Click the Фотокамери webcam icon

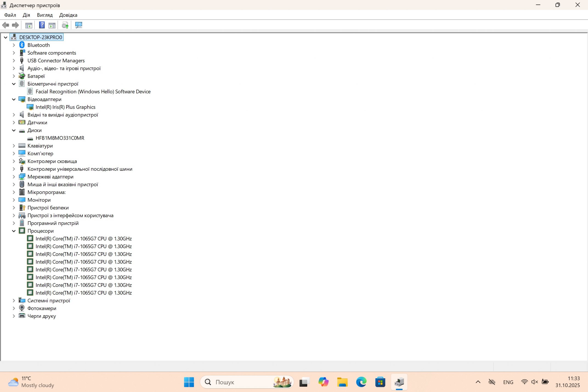(x=22, y=308)
